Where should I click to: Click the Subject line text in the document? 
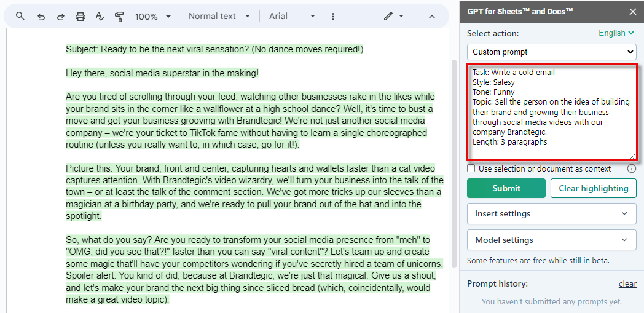(214, 50)
